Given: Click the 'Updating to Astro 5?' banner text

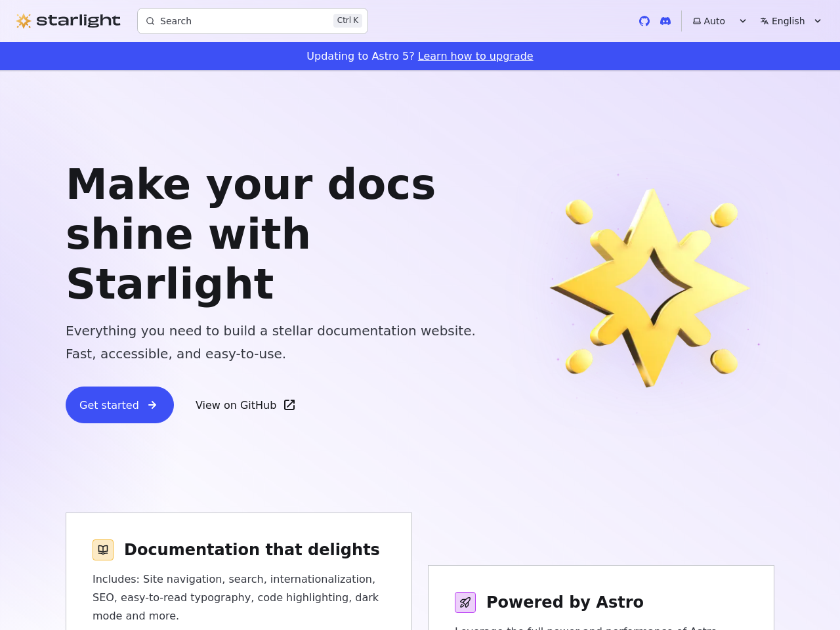Looking at the screenshot, I should [x=360, y=56].
